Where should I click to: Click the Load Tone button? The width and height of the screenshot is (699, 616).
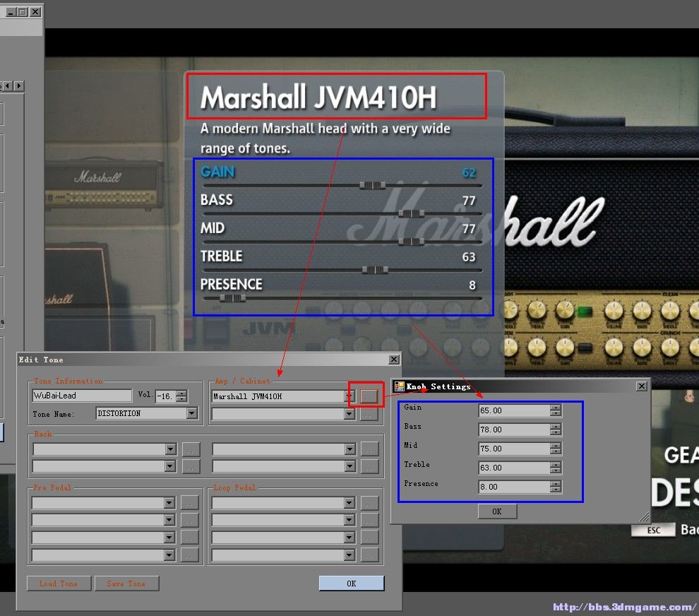tap(59, 584)
